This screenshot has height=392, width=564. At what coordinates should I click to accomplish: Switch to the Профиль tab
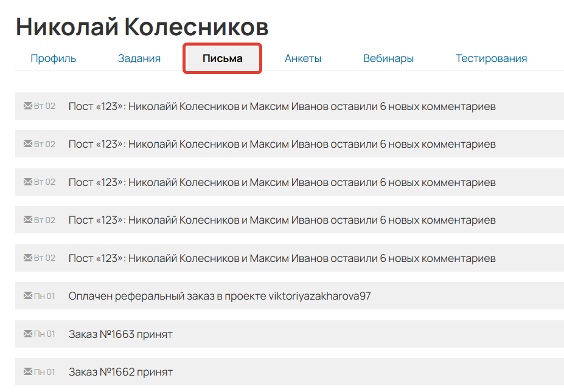tap(53, 58)
